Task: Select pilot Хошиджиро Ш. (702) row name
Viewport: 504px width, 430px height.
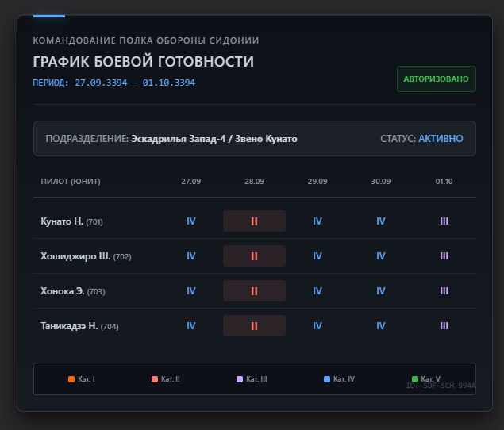Action: point(86,256)
